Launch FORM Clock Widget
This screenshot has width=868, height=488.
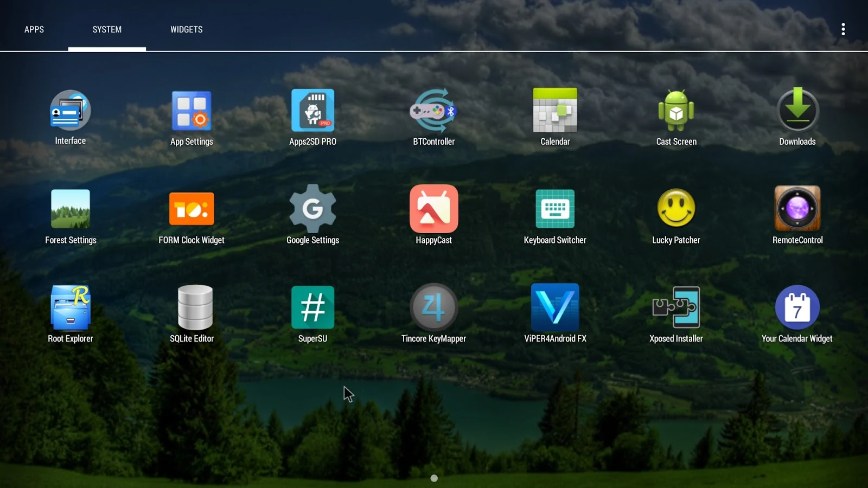click(x=192, y=209)
